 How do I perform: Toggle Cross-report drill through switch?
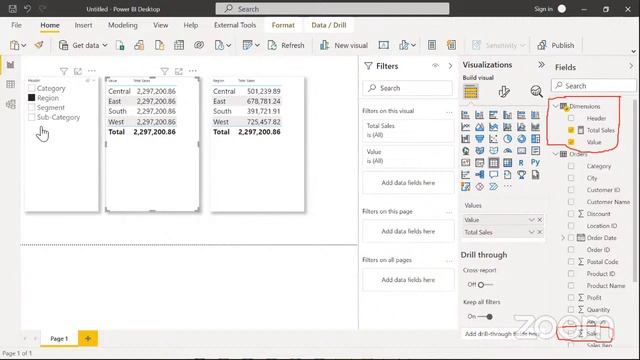tap(485, 284)
